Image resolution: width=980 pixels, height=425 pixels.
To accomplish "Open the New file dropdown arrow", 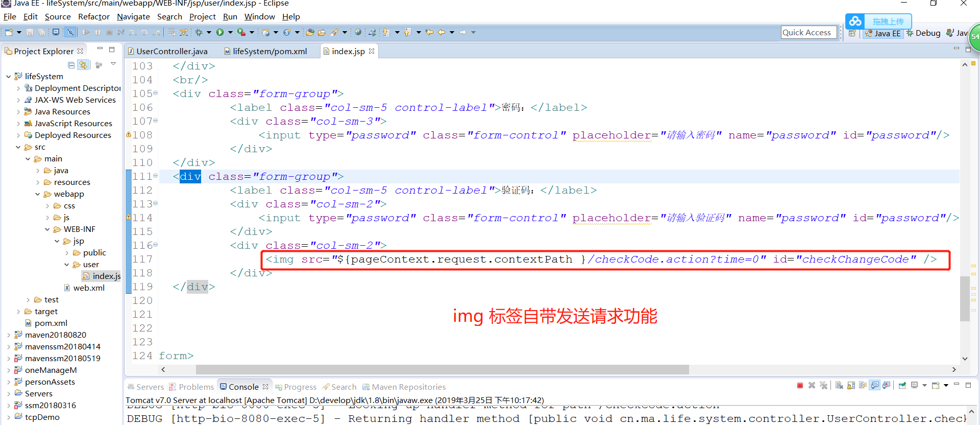I will click(x=19, y=32).
